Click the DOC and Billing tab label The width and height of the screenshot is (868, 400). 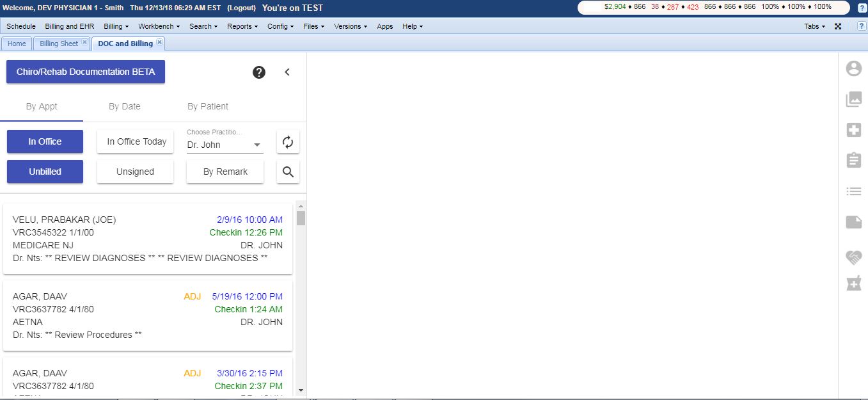[125, 44]
